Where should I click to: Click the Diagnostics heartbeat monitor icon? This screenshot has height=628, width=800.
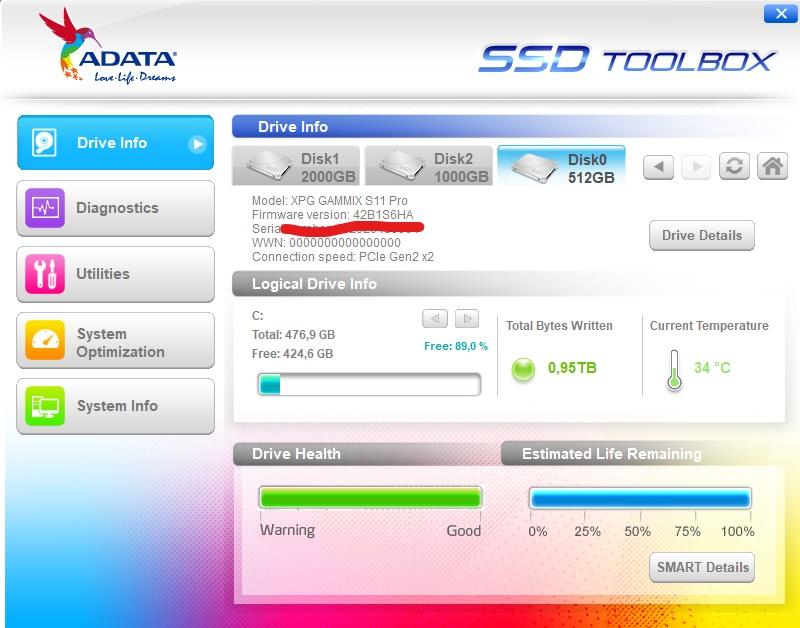(x=45, y=208)
